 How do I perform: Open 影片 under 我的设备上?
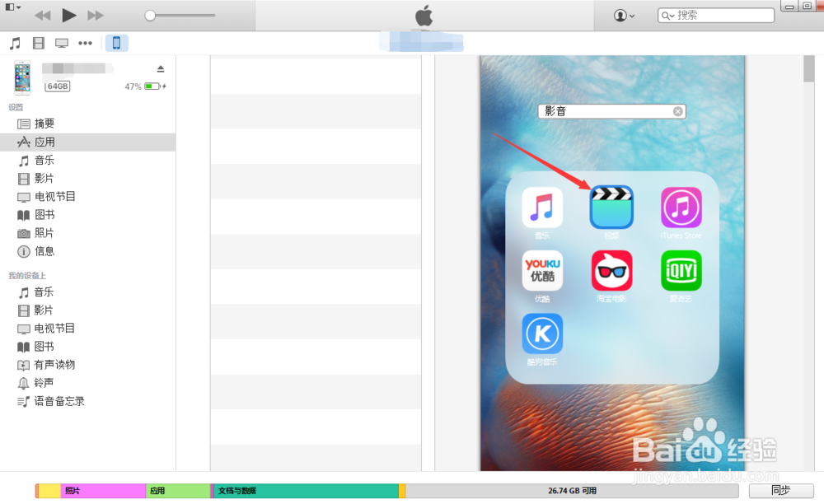point(88,310)
